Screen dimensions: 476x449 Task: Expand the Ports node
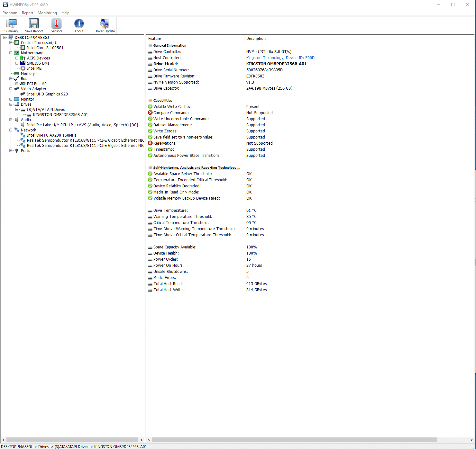11,151
